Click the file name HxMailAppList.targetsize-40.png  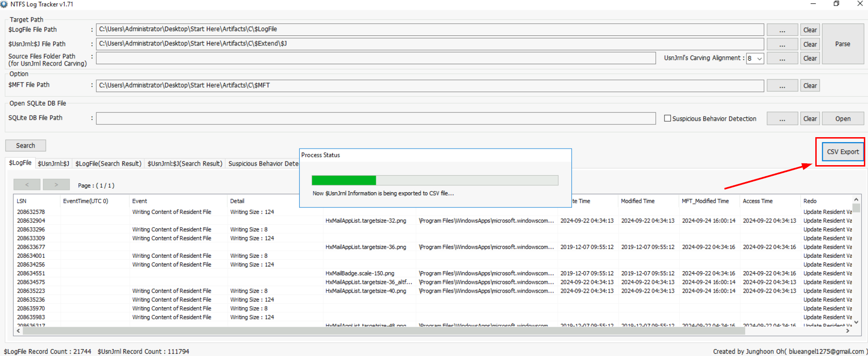(x=366, y=291)
